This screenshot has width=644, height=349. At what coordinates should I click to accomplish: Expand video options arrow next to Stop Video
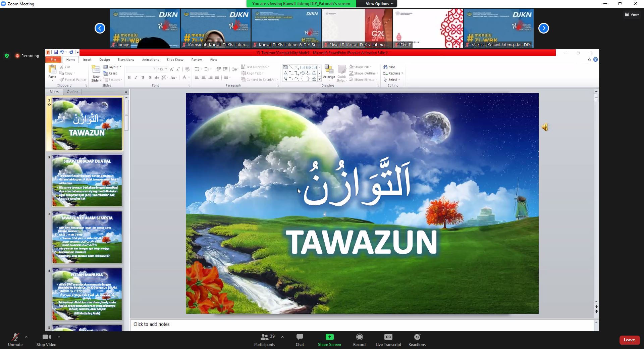(59, 337)
